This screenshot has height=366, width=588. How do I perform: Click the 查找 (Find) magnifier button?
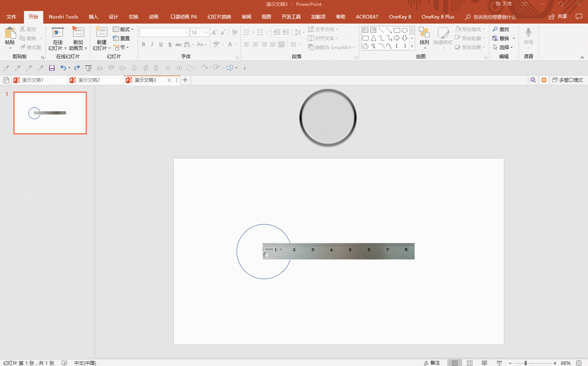501,29
